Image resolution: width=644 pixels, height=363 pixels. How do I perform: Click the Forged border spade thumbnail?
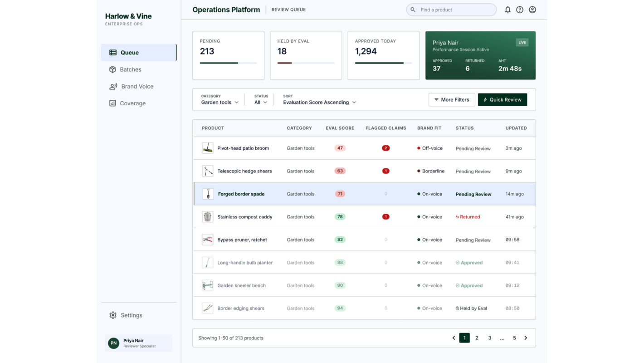pyautogui.click(x=208, y=194)
